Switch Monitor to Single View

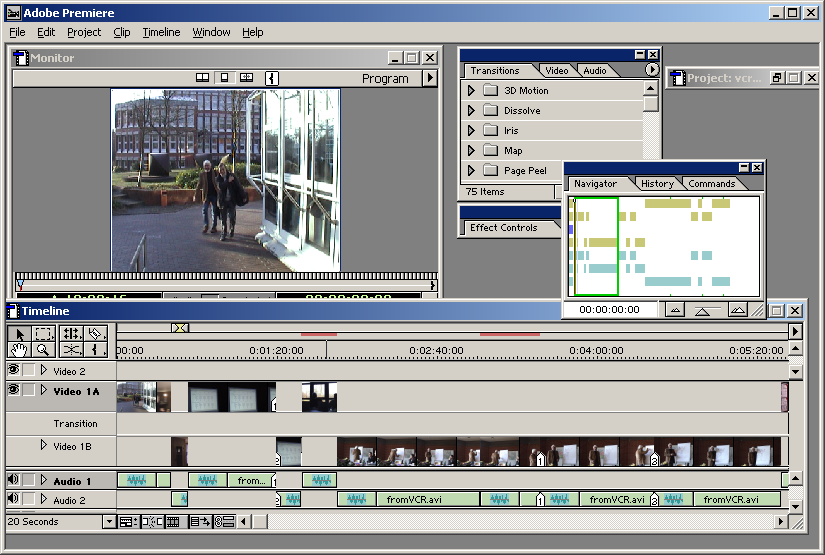(x=225, y=78)
